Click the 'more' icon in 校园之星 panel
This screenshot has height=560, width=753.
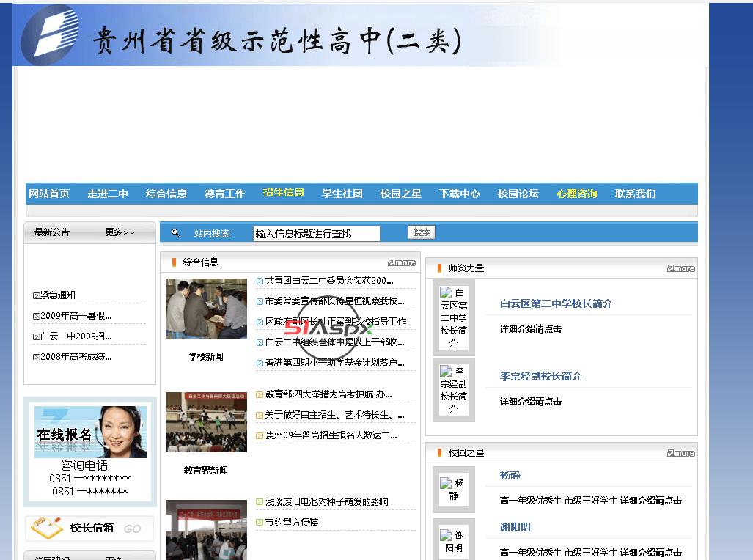click(681, 453)
